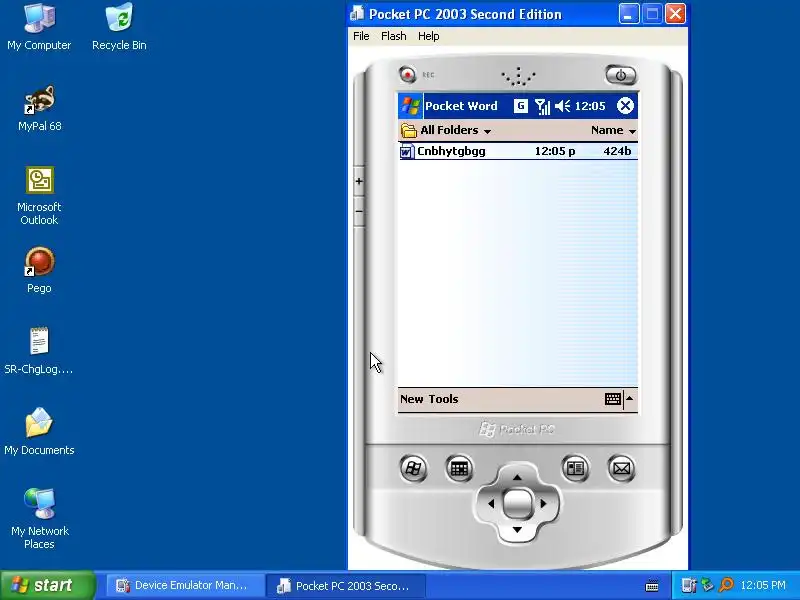800x600 pixels.
Task: Click the side volume minus button
Action: [359, 211]
